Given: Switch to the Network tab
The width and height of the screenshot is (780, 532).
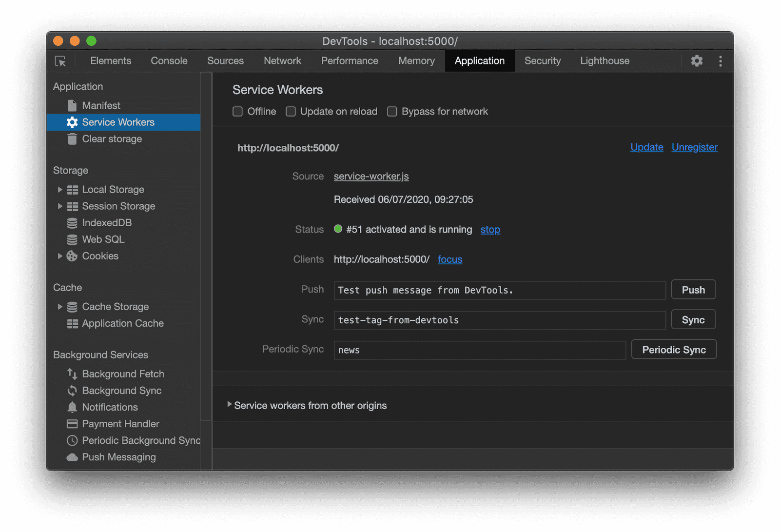Looking at the screenshot, I should [x=282, y=61].
